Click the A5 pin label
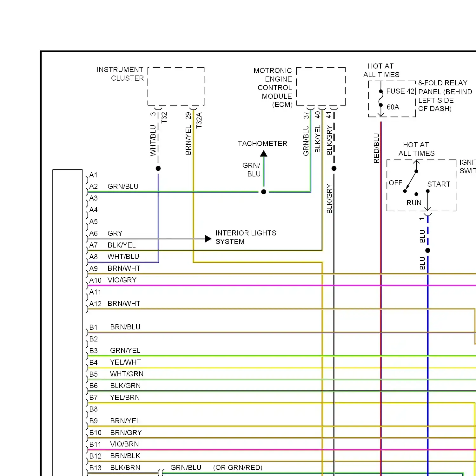Image resolution: width=476 pixels, height=476 pixels. click(93, 222)
